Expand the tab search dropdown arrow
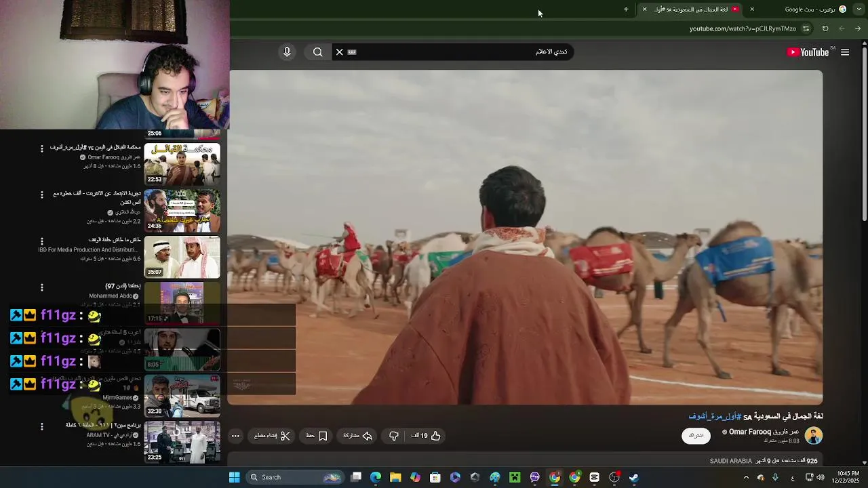This screenshot has width=868, height=488. [x=859, y=9]
